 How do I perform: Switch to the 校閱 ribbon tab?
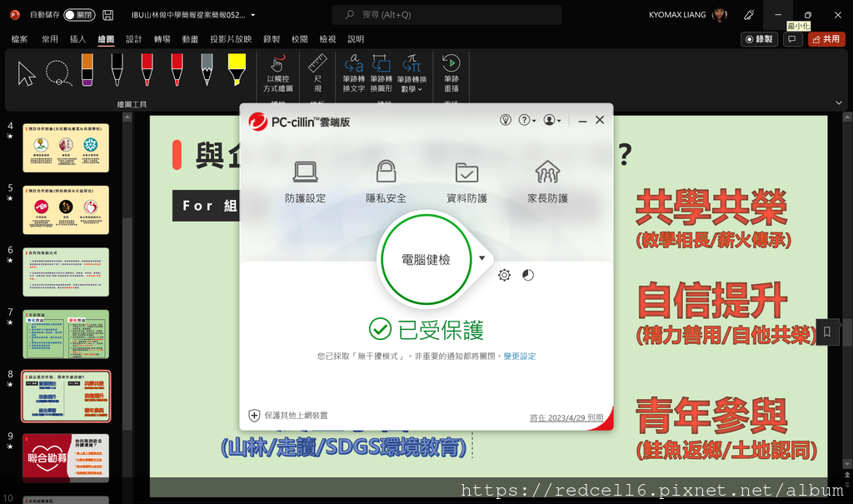[x=300, y=39]
